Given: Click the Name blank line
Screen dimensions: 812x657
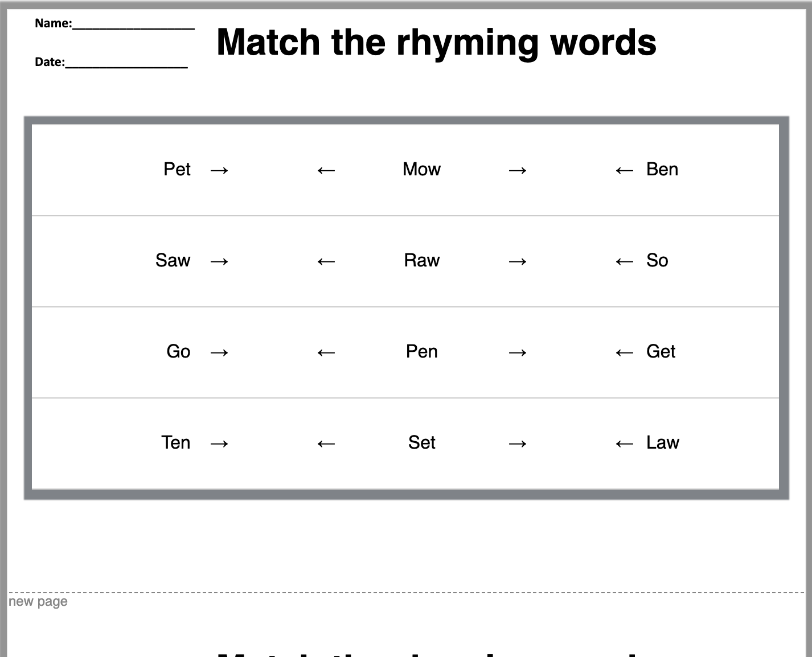Looking at the screenshot, I should pos(133,26).
